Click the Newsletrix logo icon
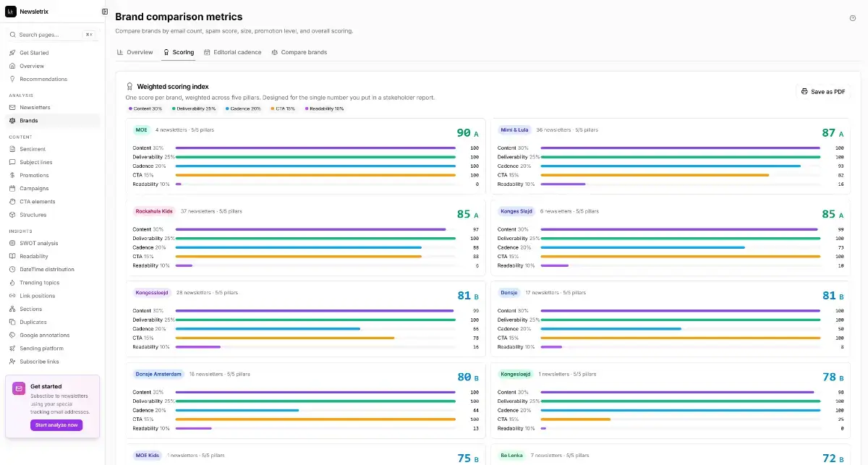The image size is (868, 465). (x=11, y=12)
